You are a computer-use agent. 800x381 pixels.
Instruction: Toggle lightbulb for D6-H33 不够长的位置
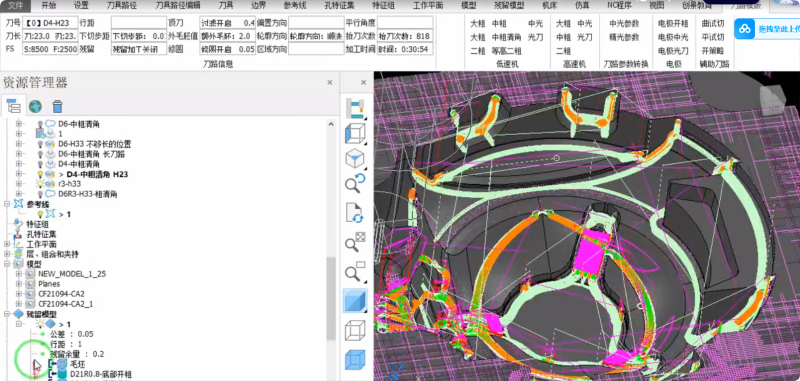pyautogui.click(x=40, y=144)
